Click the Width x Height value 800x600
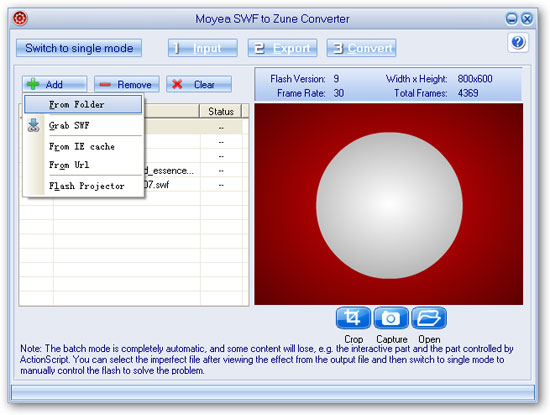The height and width of the screenshot is (415, 550). pos(475,79)
